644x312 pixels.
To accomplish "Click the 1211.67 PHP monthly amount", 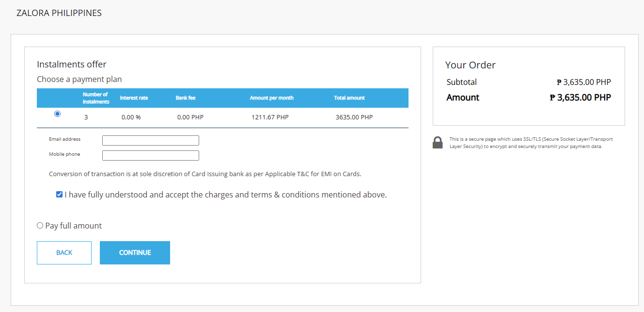I will pos(270,117).
